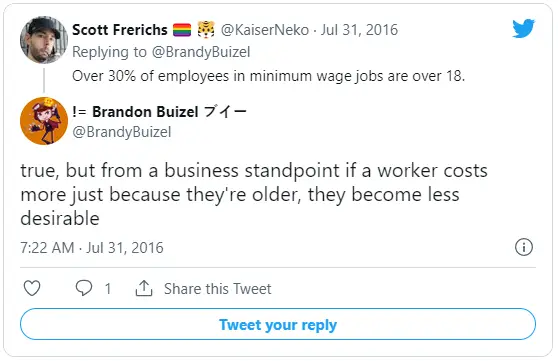558x361 pixels.
Task: Open the tweet info circle icon
Action: coord(524,247)
